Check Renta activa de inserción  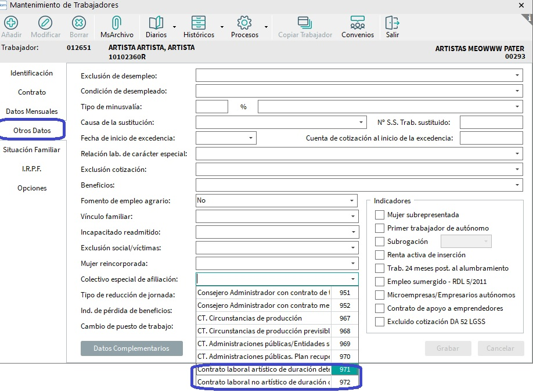380,255
